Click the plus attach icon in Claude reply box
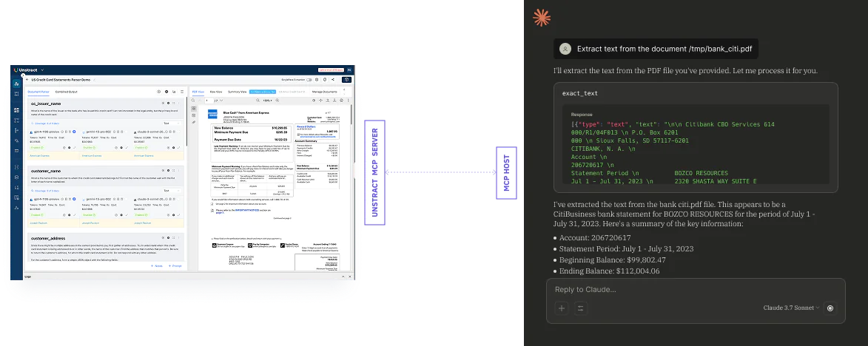The height and width of the screenshot is (346, 868). coord(562,308)
